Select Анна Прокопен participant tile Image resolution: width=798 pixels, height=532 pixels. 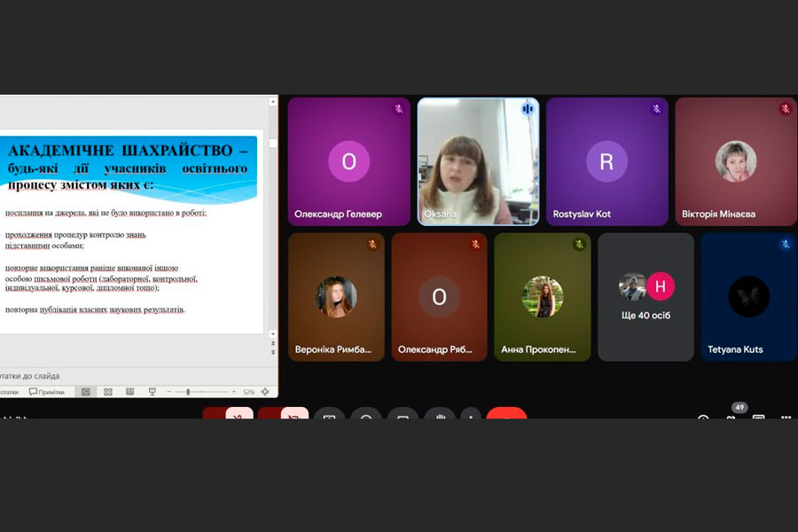543,297
